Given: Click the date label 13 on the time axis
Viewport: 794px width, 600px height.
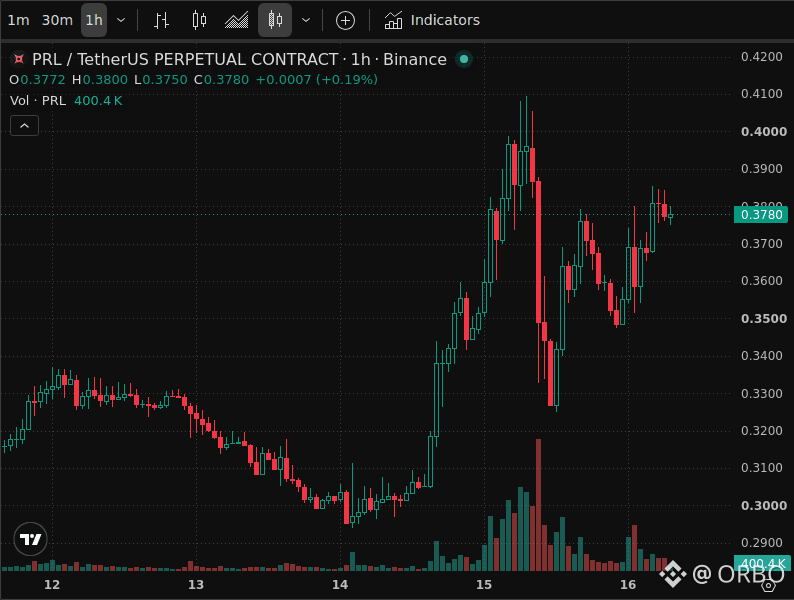Looking at the screenshot, I should coord(195,585).
